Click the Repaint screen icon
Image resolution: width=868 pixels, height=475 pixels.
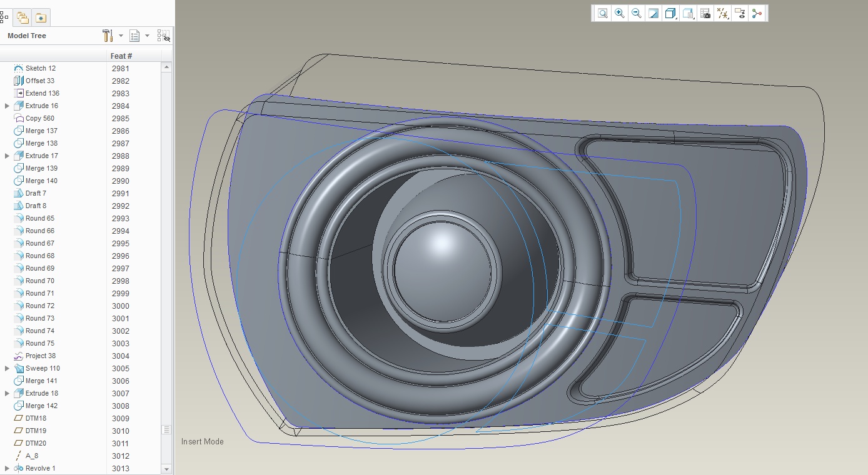pos(654,13)
